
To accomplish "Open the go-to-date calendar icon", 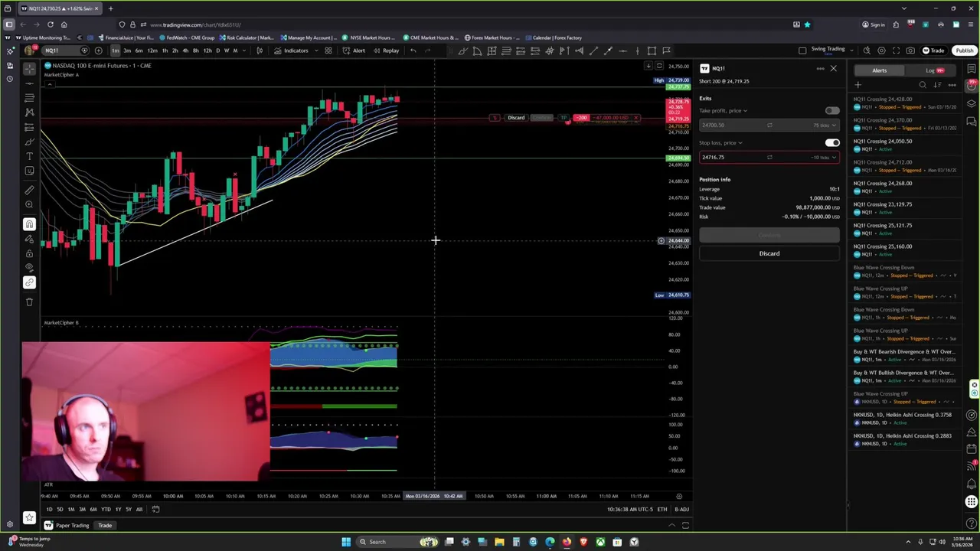I will click(x=155, y=509).
